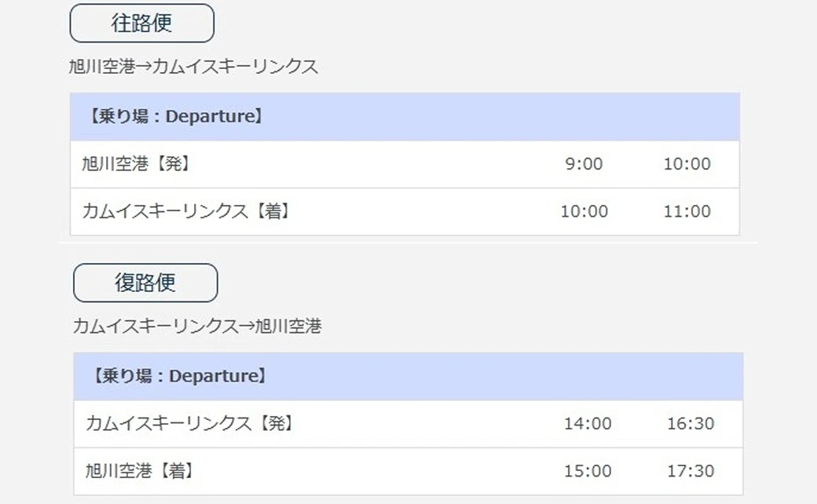
Task: Select the 旭川空港→カムイスキーリンクス route text
Action: 193,67
